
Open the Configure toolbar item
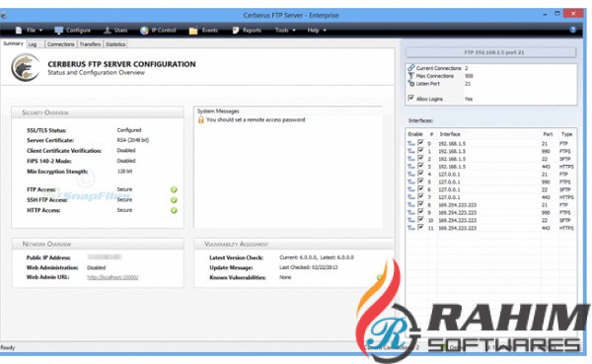click(72, 31)
